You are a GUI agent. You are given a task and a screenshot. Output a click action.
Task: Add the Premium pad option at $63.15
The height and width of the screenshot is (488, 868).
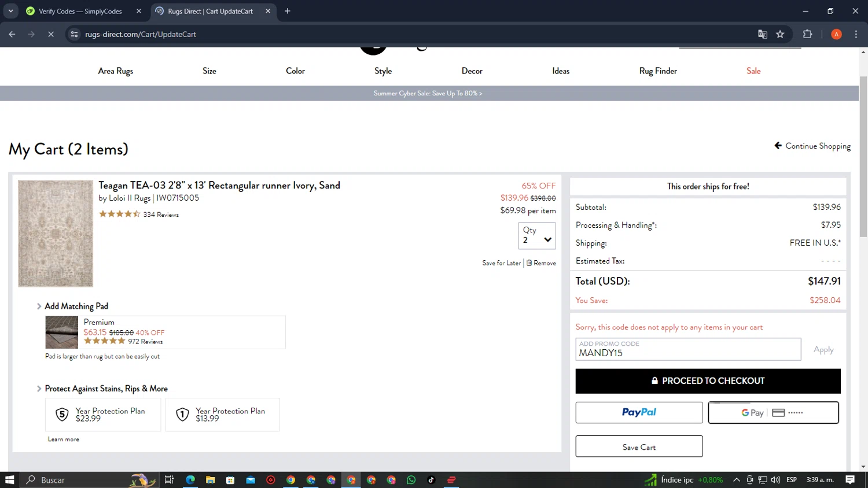pyautogui.click(x=165, y=332)
